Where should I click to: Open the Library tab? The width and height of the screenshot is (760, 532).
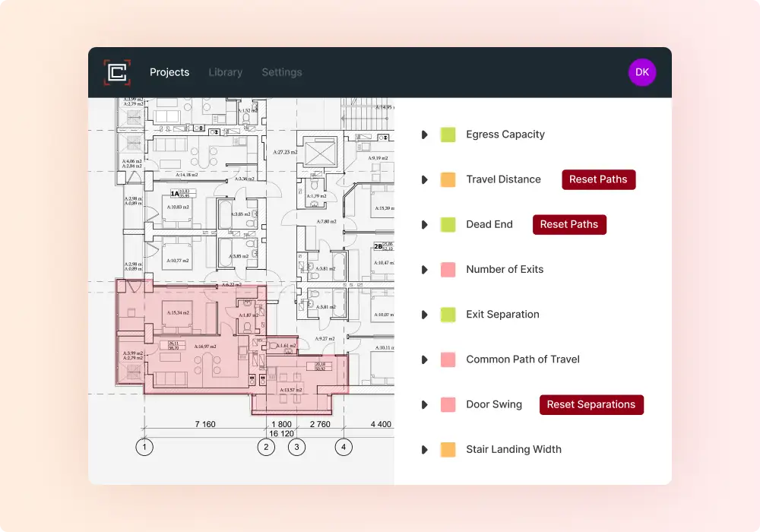coord(225,72)
